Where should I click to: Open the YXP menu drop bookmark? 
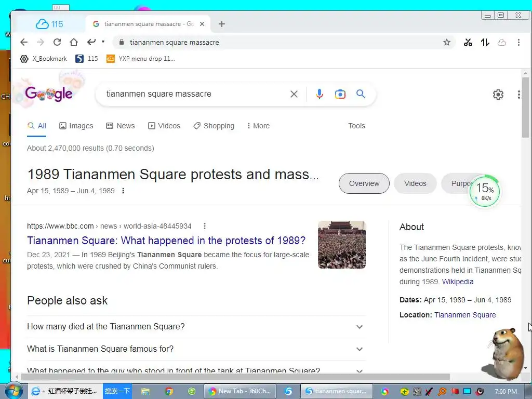click(x=140, y=59)
